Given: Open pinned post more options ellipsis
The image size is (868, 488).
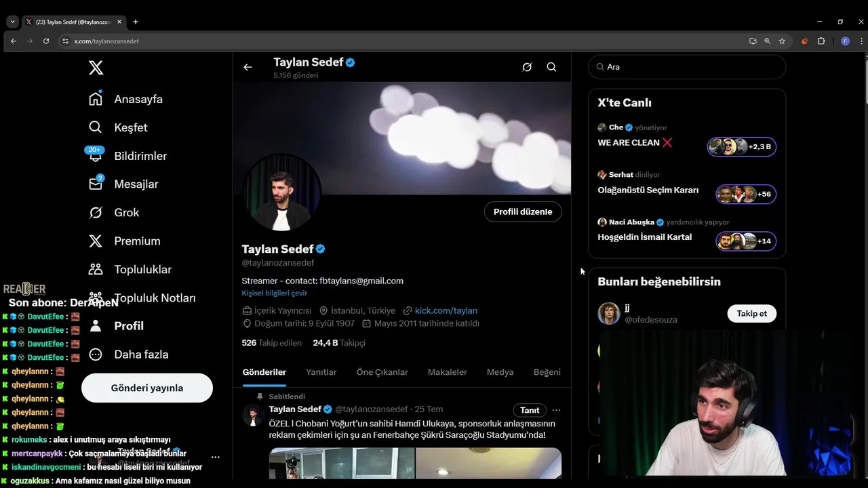Looking at the screenshot, I should pos(556,410).
